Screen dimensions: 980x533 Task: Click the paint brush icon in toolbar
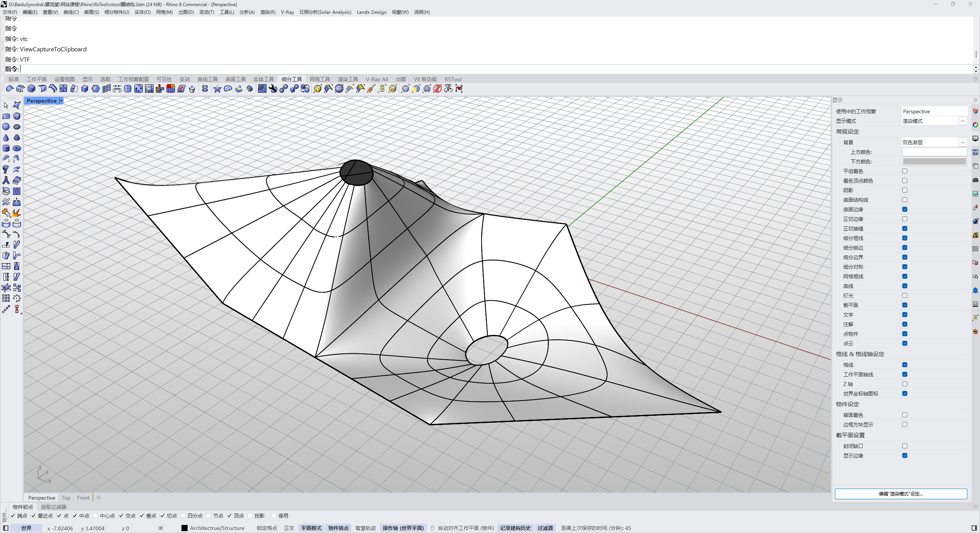pos(371,89)
